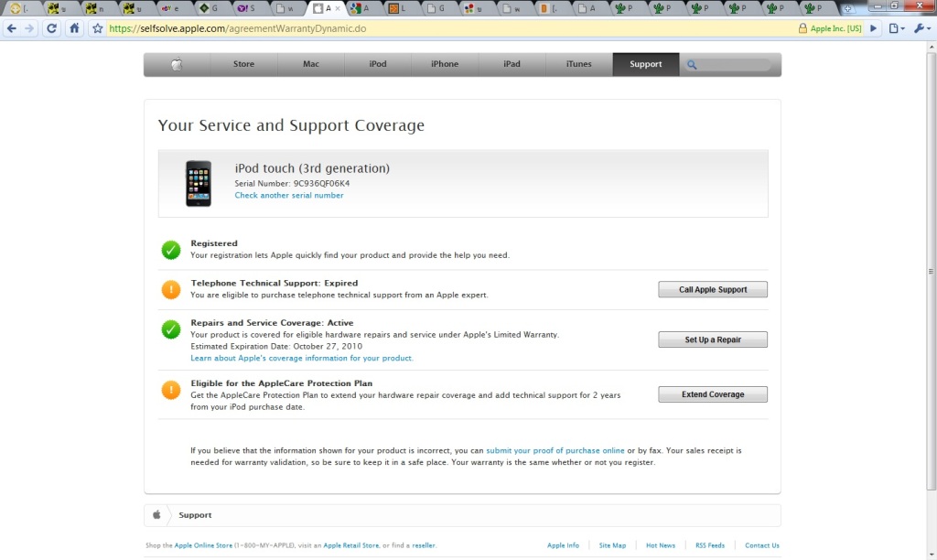This screenshot has width=937, height=560.
Task: Click the browser address bar URL
Action: (x=238, y=28)
